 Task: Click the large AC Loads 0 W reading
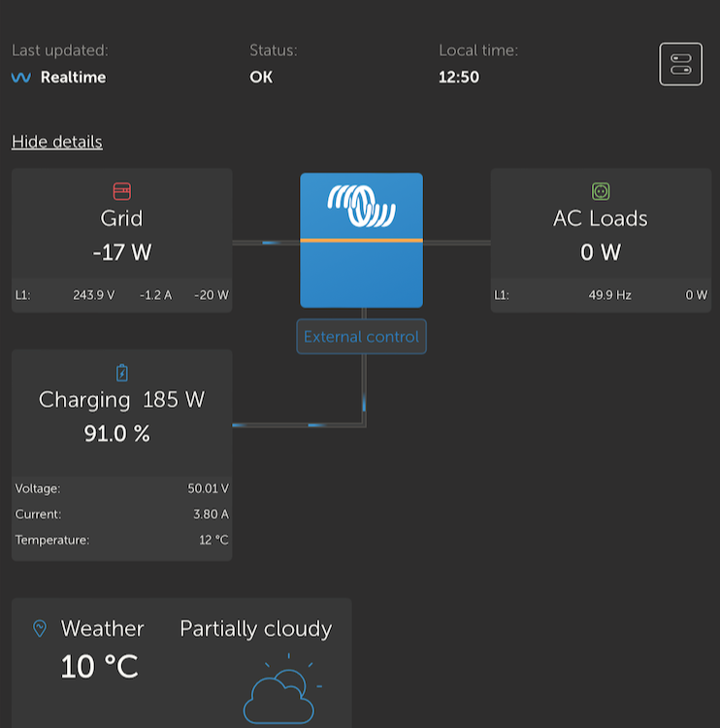tap(601, 252)
